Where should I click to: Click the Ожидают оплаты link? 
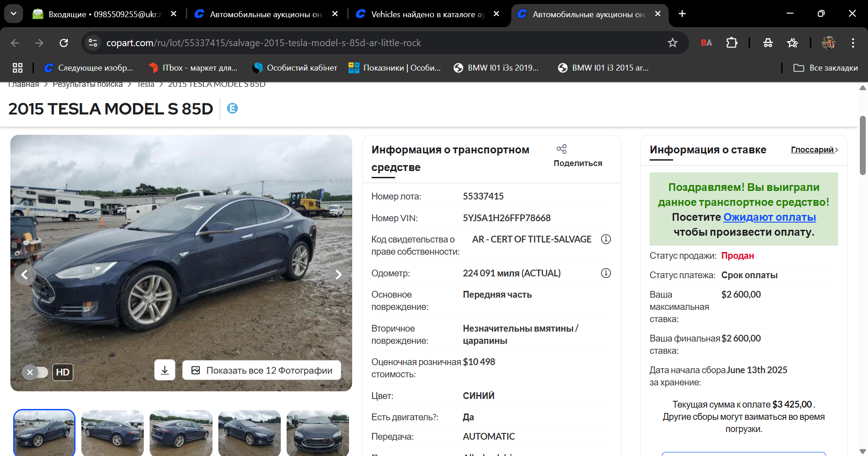coord(769,217)
